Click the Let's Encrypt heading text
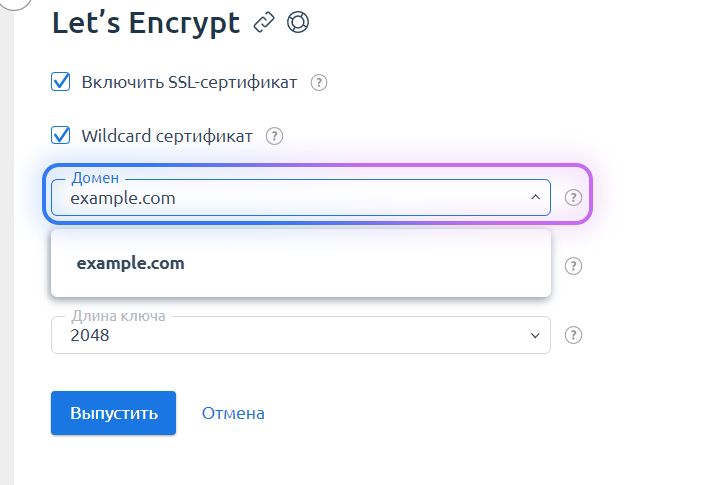This screenshot has width=715, height=485. 146,23
